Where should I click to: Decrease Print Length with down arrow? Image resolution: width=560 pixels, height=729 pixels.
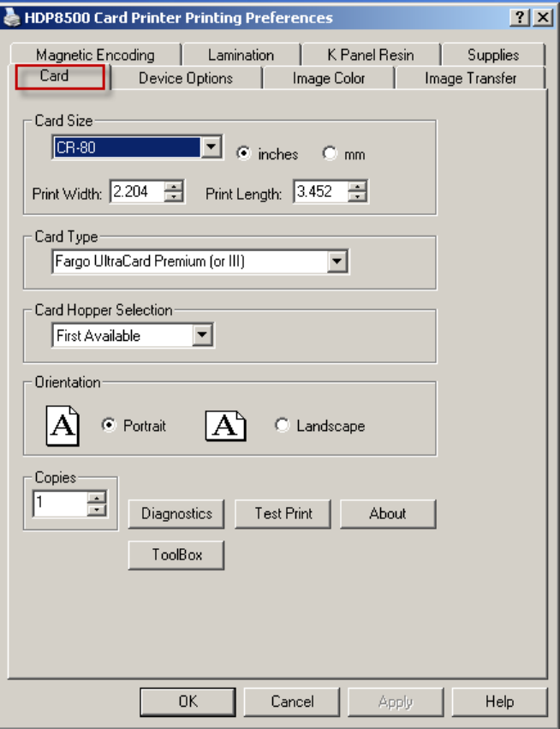coord(357,197)
